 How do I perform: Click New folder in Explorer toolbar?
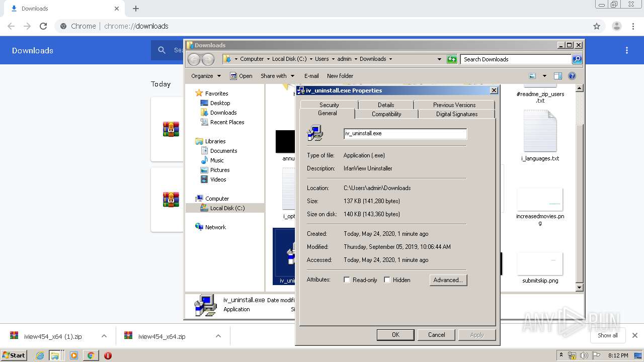(340, 76)
